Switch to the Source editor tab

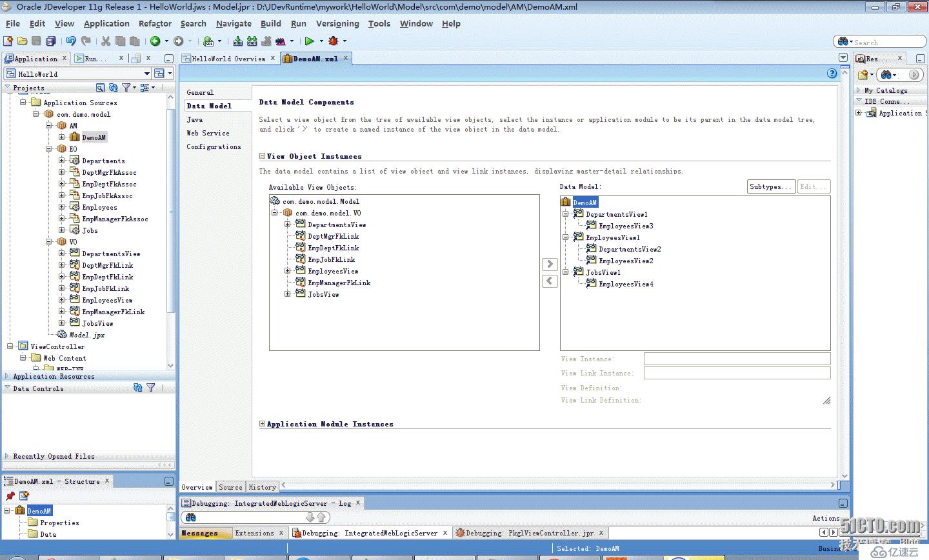pos(230,487)
